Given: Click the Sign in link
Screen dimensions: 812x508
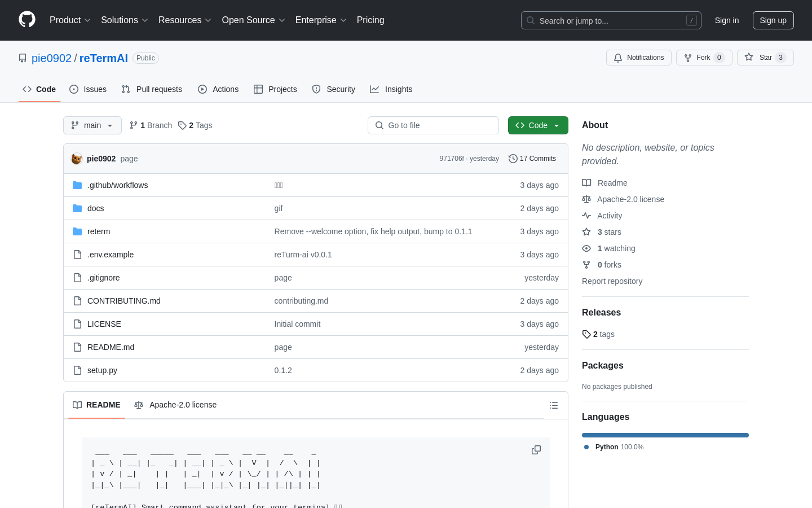Looking at the screenshot, I should point(727,20).
